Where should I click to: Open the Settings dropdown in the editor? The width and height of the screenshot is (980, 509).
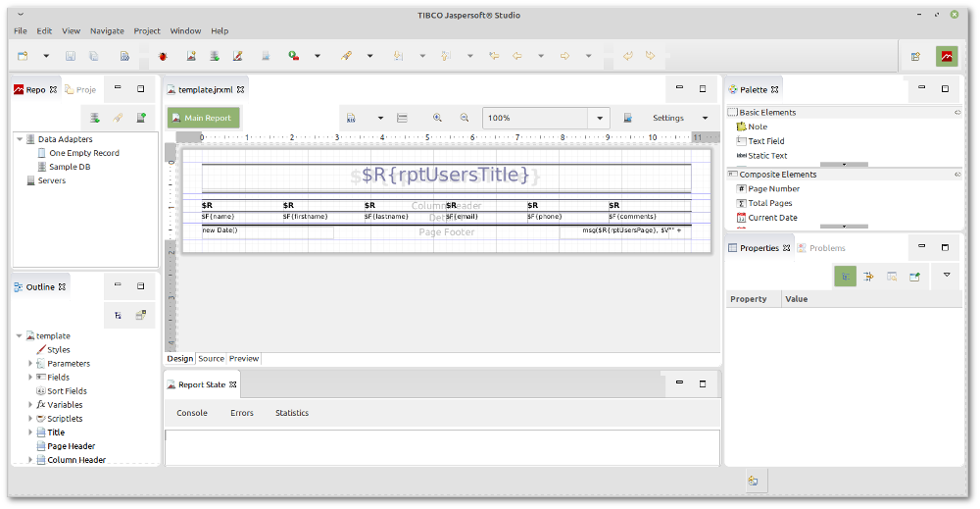[x=705, y=118]
